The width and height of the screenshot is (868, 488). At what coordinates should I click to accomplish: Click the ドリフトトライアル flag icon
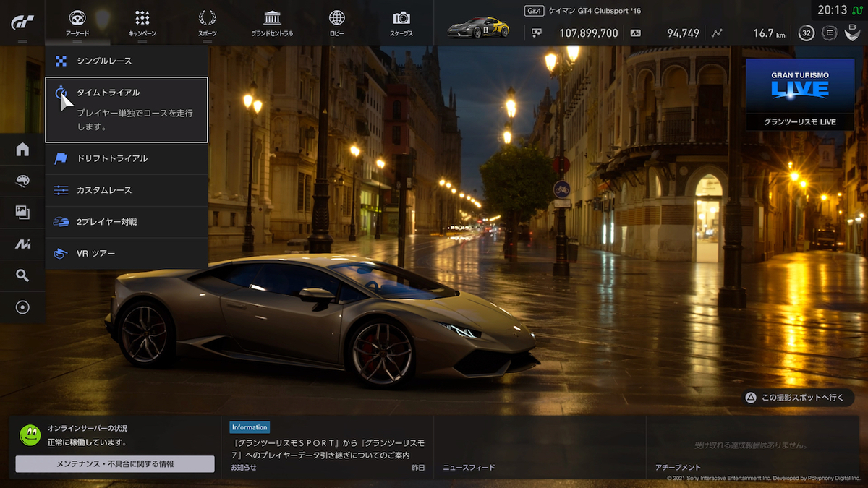click(x=61, y=158)
